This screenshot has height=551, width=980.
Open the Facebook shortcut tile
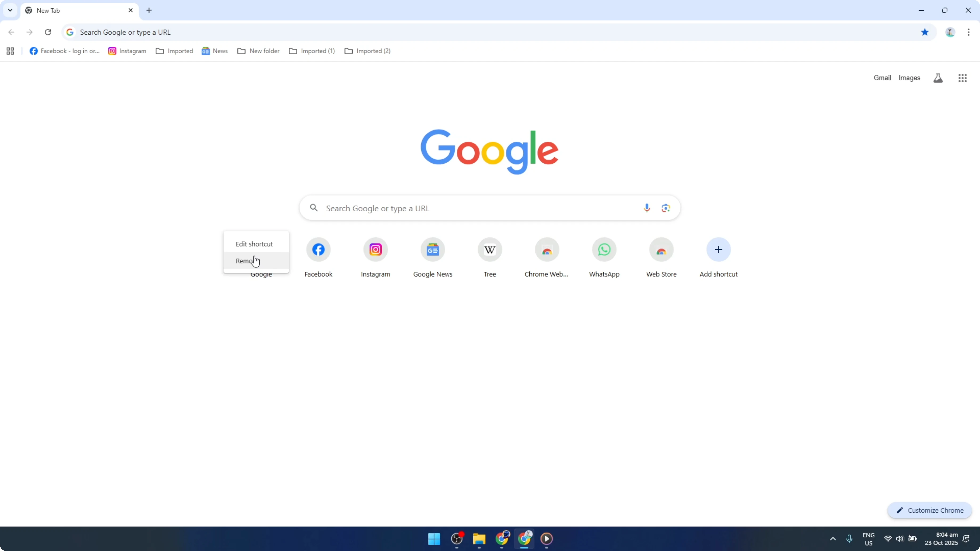tap(318, 257)
